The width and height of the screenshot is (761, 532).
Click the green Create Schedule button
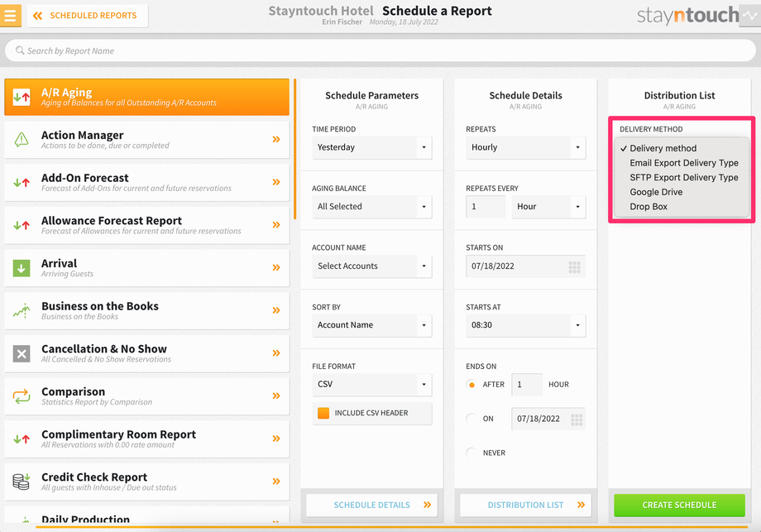click(679, 505)
